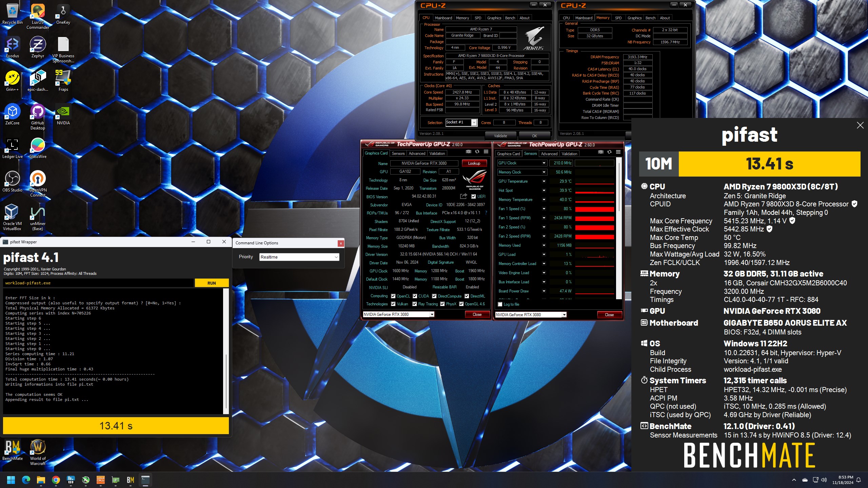Click refresh icon in left GPU-Z window

click(477, 151)
